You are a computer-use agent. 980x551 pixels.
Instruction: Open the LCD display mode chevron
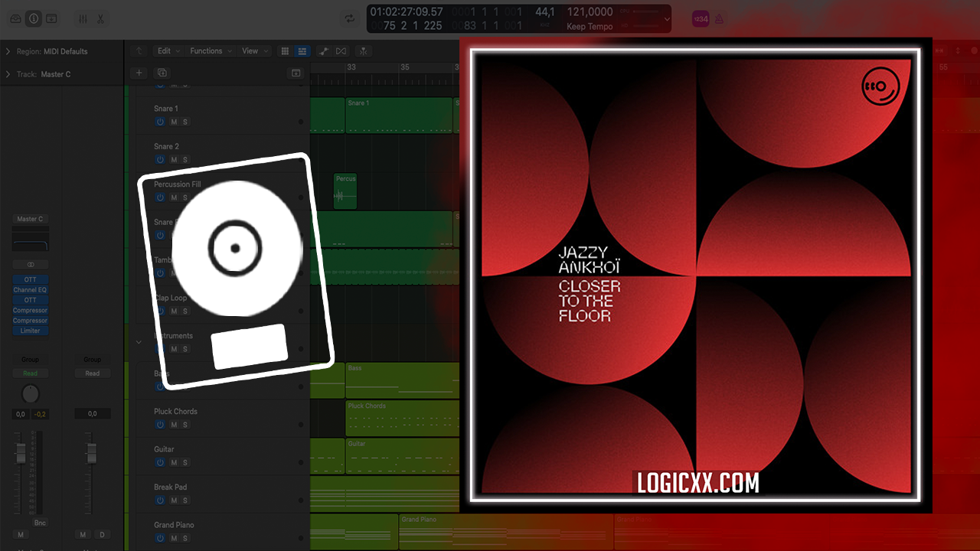point(667,19)
